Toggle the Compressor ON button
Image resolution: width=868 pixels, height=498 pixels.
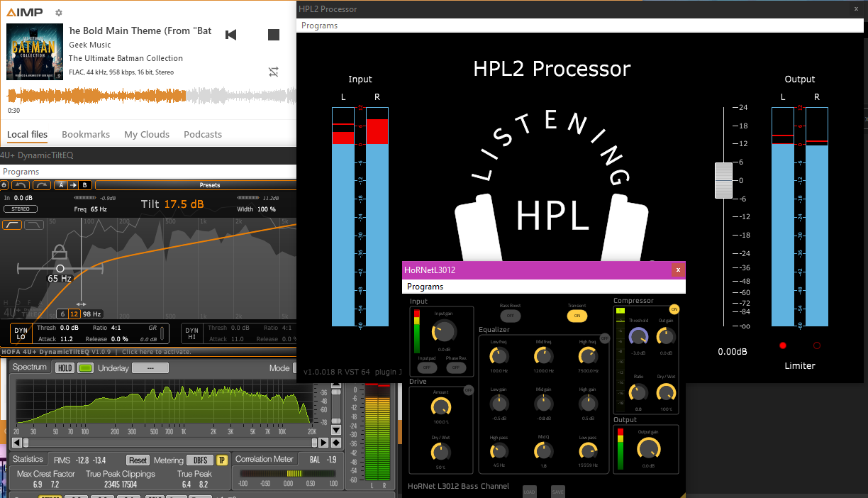pos(674,309)
